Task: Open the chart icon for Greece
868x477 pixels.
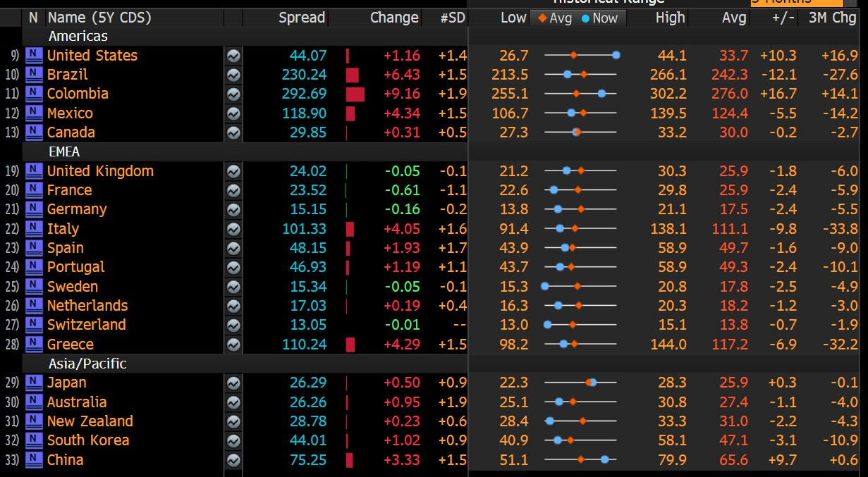Action: coord(233,345)
